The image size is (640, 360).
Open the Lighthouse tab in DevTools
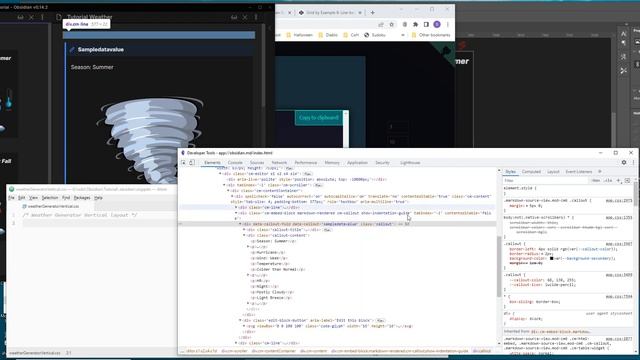pos(410,162)
